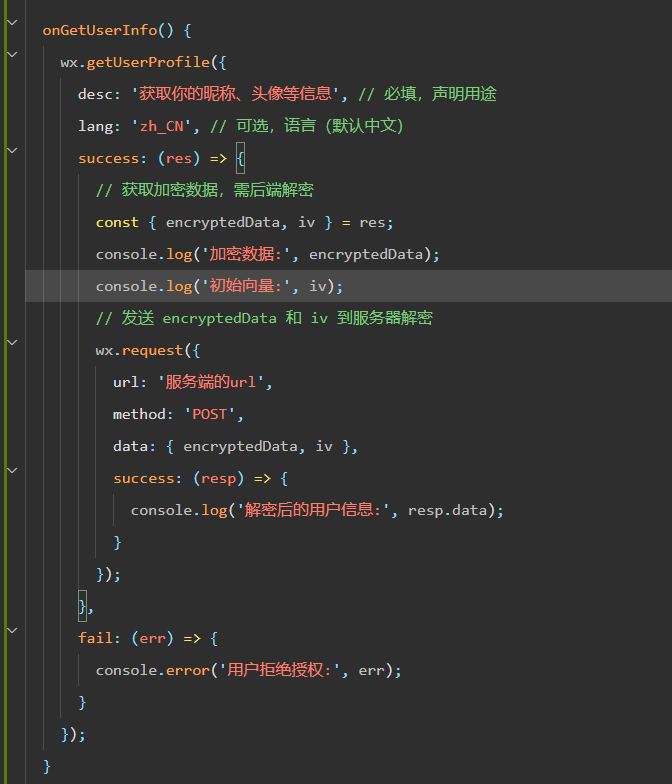Click the console.error method call

tap(152, 670)
